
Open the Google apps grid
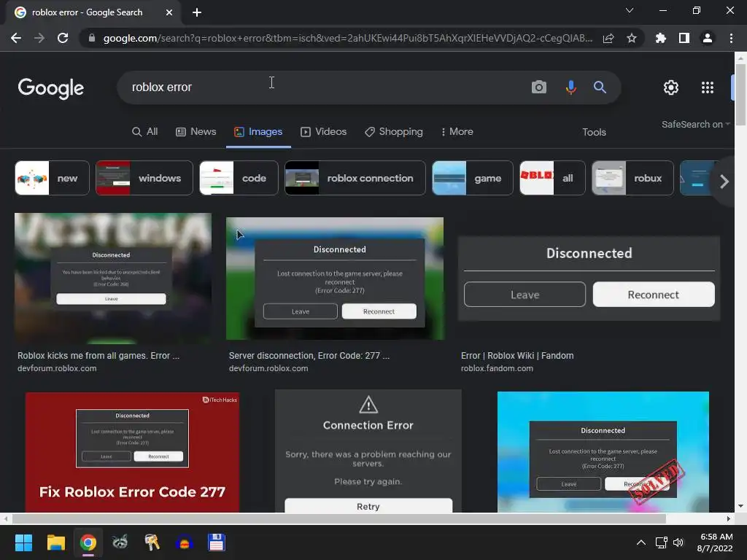click(708, 87)
